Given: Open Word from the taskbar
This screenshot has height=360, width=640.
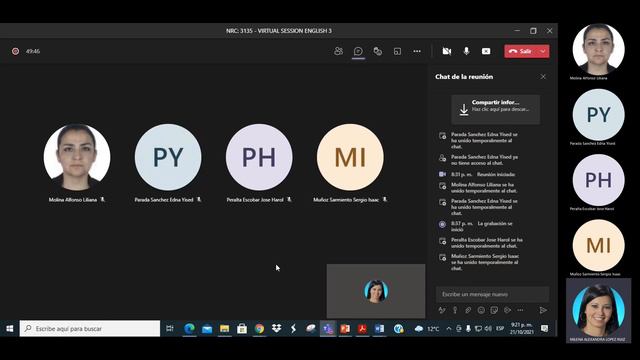Looking at the screenshot, I should 380,329.
